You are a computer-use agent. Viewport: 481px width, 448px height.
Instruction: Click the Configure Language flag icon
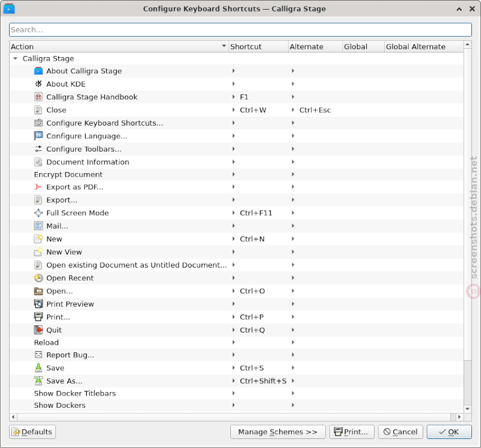(x=38, y=136)
